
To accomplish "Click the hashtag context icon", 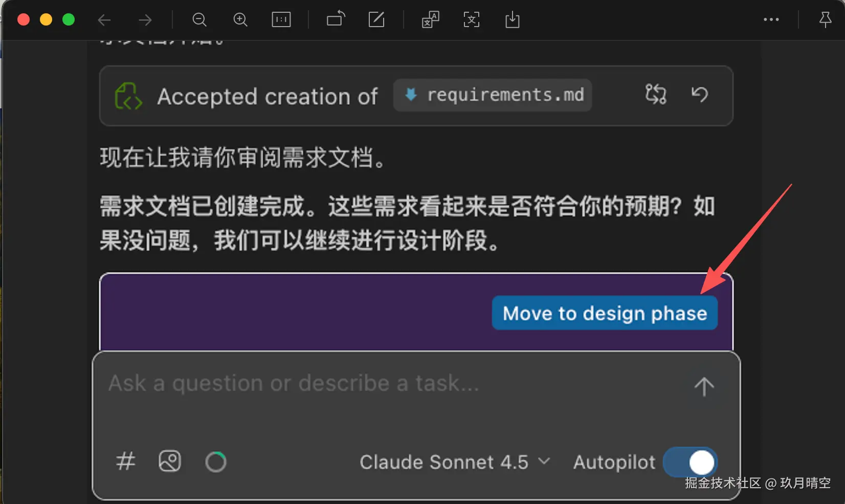I will [125, 462].
